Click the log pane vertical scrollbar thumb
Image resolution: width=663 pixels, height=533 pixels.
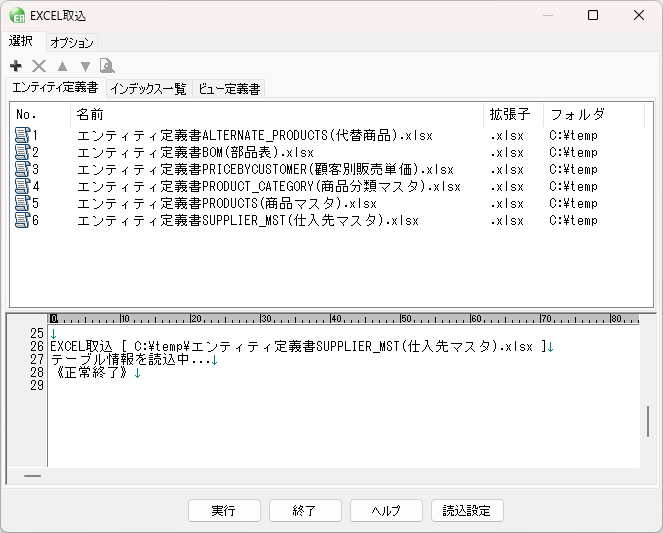pyautogui.click(x=648, y=421)
